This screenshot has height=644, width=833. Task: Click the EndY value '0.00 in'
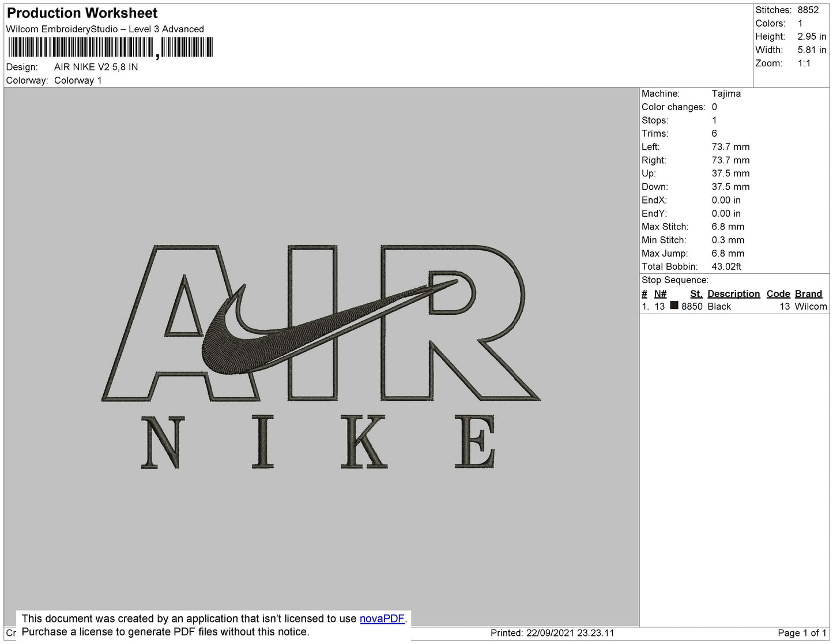point(726,213)
